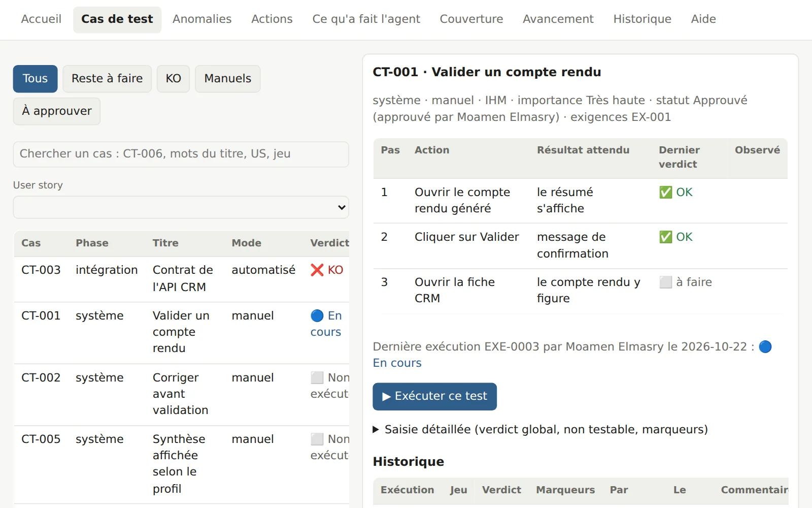Screen dimensions: 812x508
Task: Click the Non exécuté square icon for CT-005
Action: (x=317, y=439)
